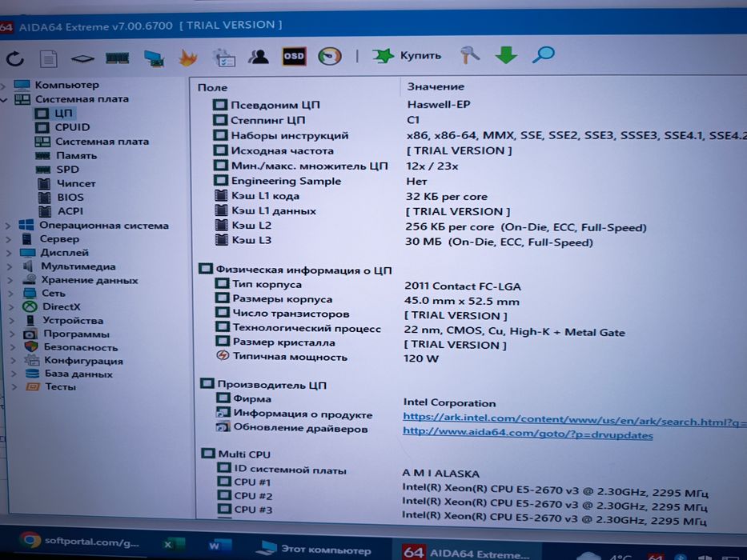This screenshot has width=747, height=560.
Task: Collapse the Системная плата tree node
Action: (x=4, y=100)
